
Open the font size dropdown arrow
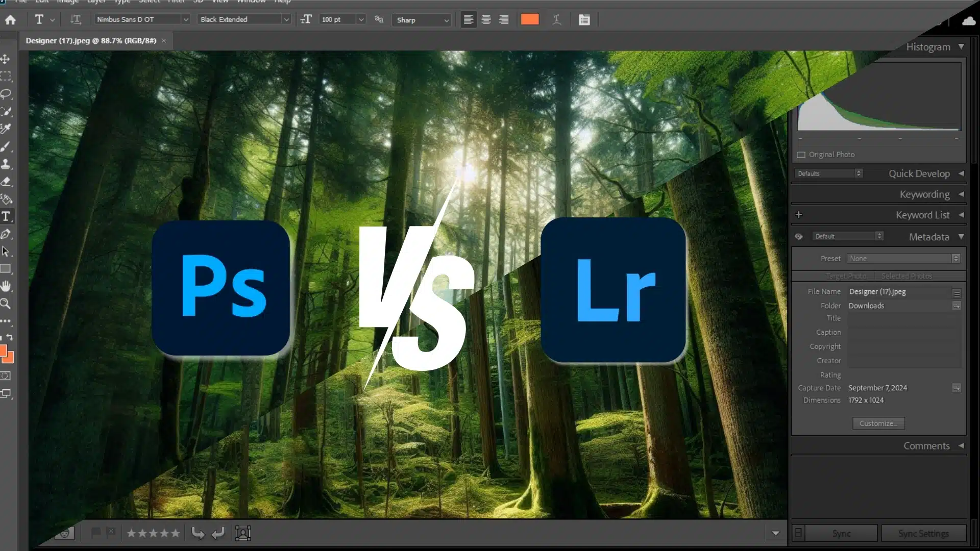click(x=361, y=19)
